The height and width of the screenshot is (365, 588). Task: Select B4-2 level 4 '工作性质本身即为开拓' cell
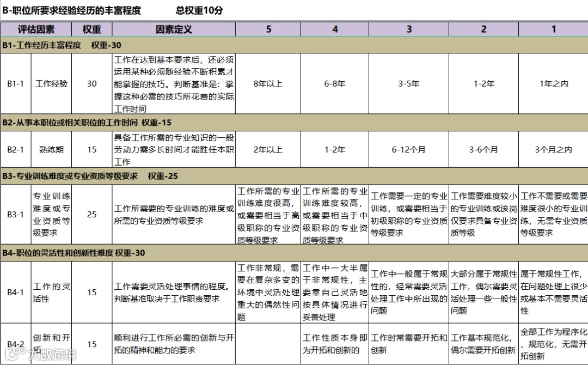(x=335, y=344)
